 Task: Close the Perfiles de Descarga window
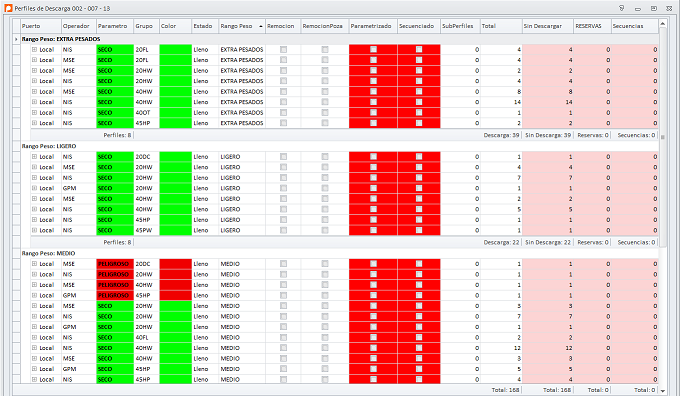[x=669, y=8]
